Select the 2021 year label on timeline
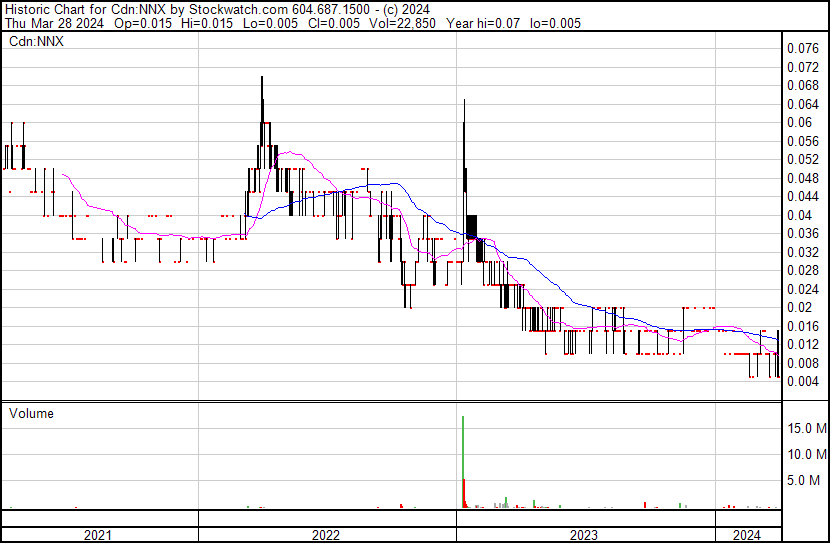The image size is (830, 543). coord(97,535)
